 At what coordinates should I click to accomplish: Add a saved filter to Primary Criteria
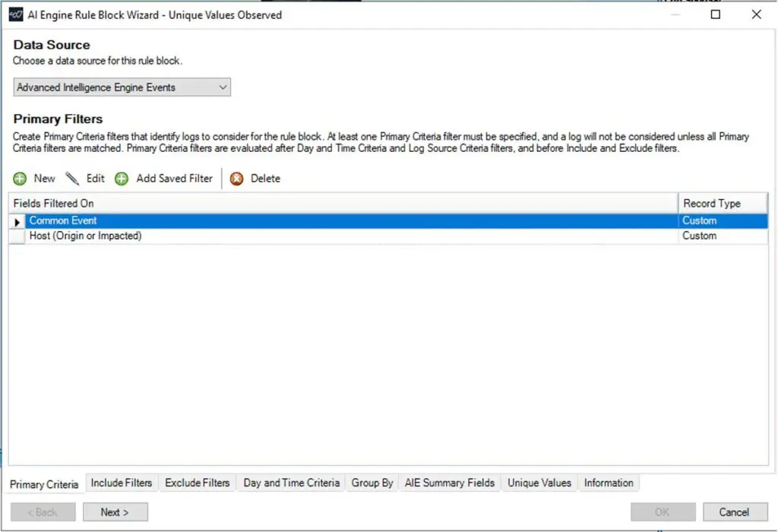163,178
